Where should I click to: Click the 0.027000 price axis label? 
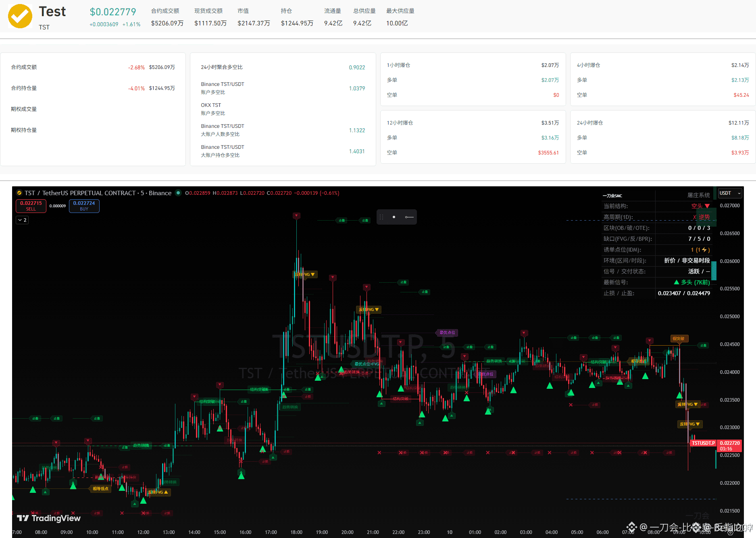point(730,206)
